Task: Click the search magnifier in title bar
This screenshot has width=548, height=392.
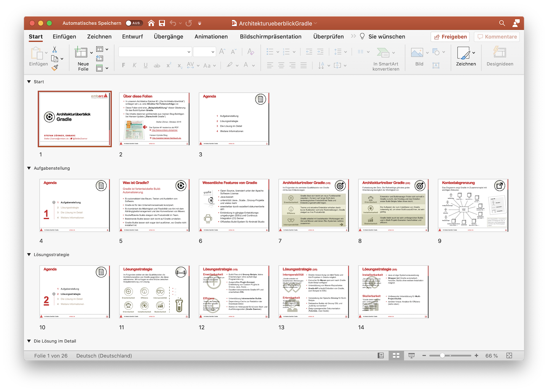Action: 502,23
